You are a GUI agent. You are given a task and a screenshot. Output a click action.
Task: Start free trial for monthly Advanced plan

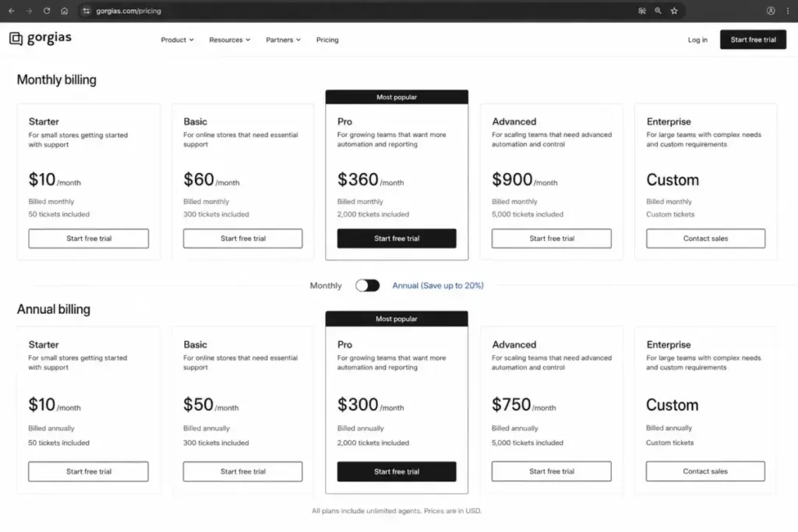click(x=551, y=238)
